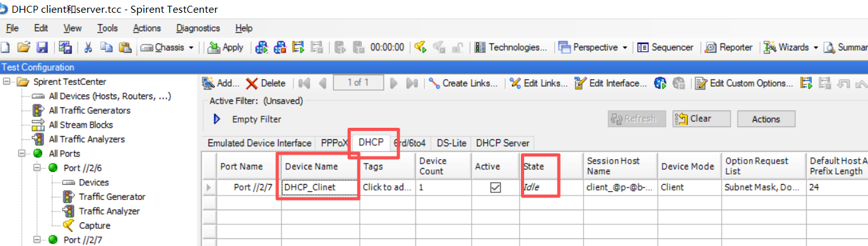Click the Save As icon beside Save
Image resolution: width=868 pixels, height=246 pixels.
coord(65,47)
